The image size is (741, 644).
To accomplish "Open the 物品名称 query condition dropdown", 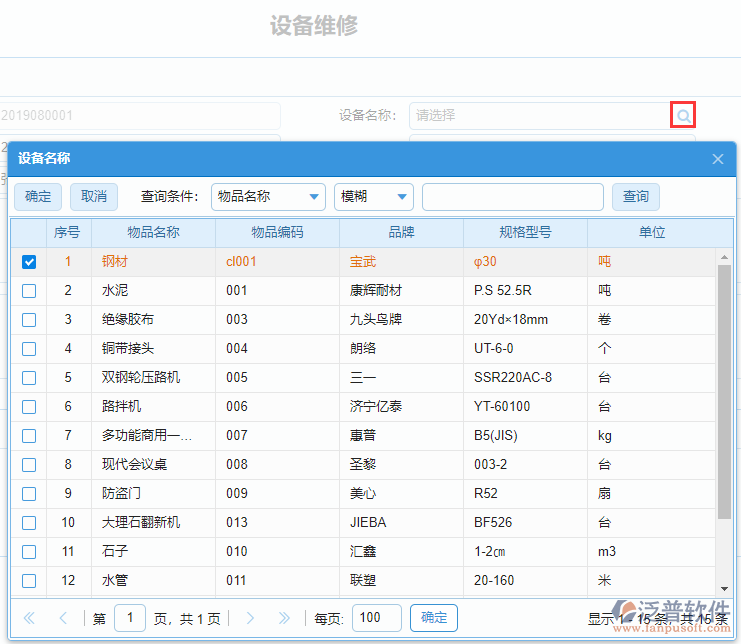I will pyautogui.click(x=268, y=197).
